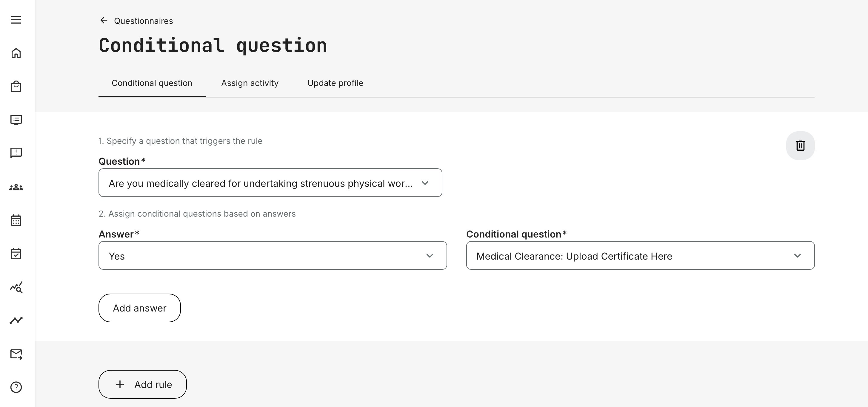
Task: Open the Home dashboard icon
Action: (16, 53)
